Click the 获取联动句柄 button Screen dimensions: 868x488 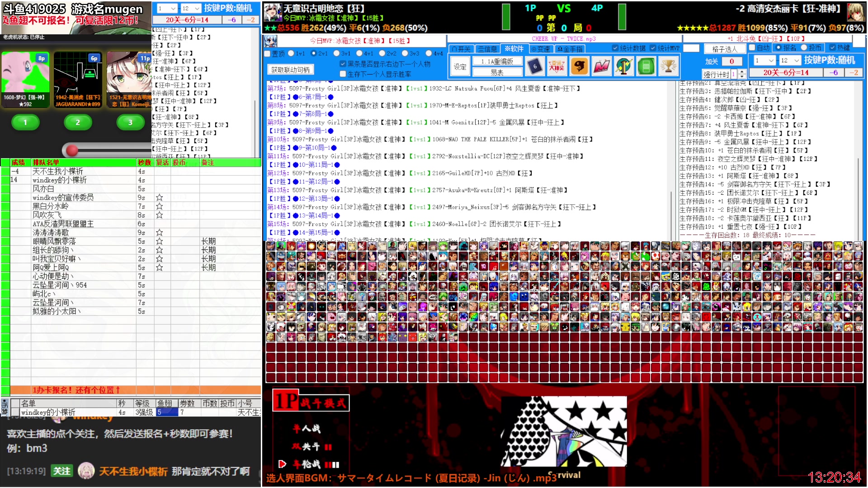[x=290, y=70]
